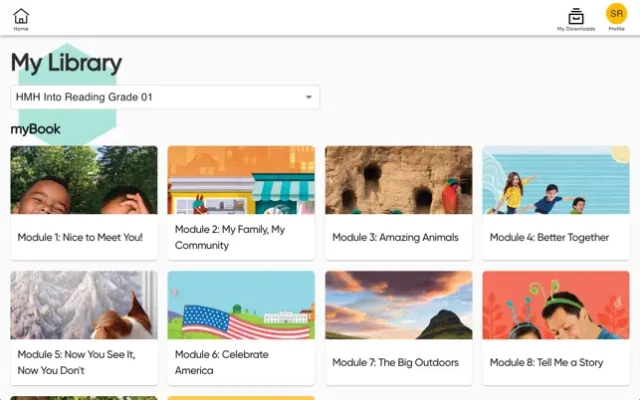Open Module 5: Now You See It title
Screen dimensions: 640x400
point(76,362)
